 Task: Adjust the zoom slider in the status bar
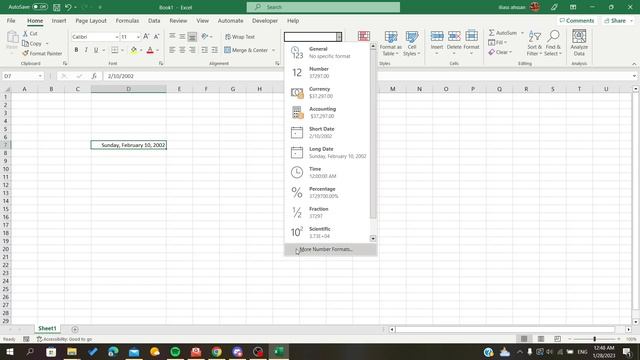pos(594,339)
